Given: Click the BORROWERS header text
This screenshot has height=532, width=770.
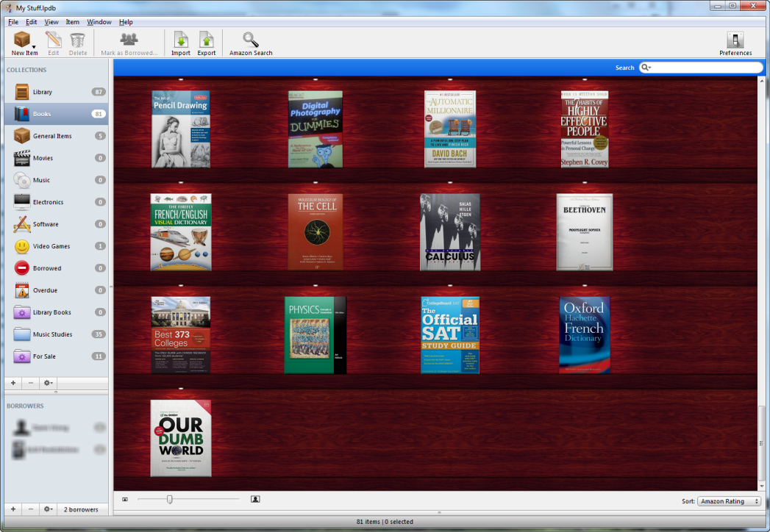Looking at the screenshot, I should (x=25, y=406).
